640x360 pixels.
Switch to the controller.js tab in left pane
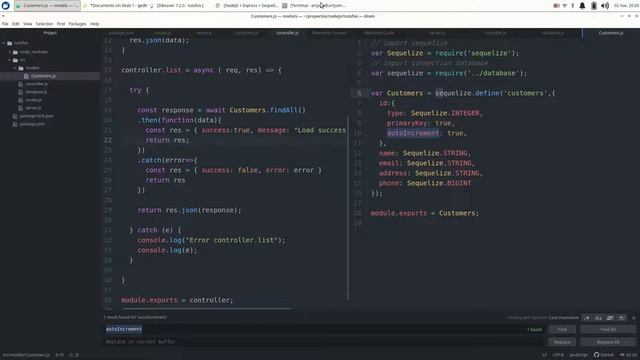click(287, 33)
